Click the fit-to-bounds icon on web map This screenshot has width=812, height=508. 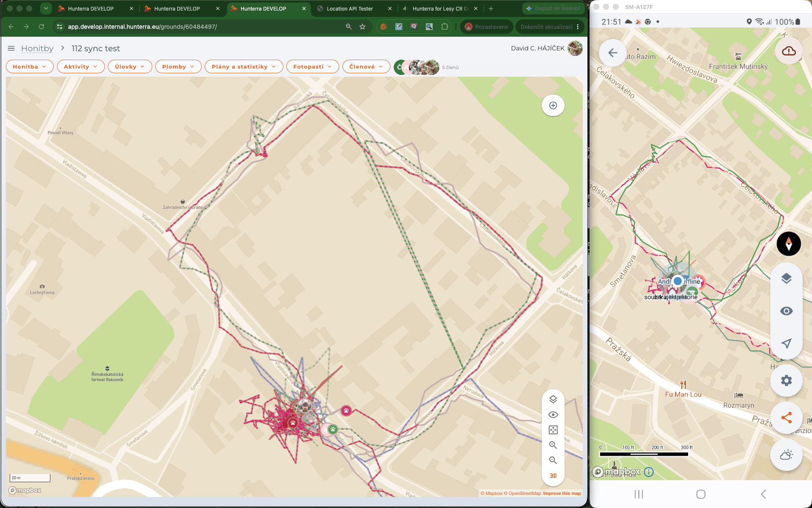pos(553,430)
